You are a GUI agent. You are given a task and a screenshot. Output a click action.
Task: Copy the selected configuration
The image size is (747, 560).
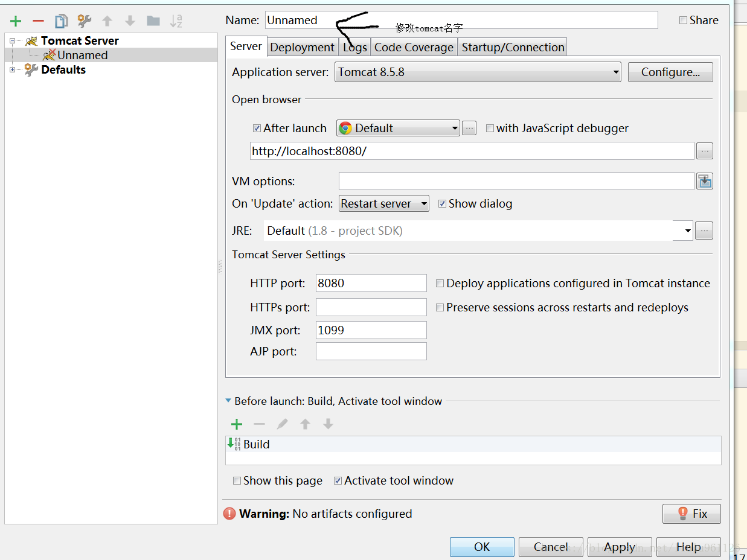61,21
